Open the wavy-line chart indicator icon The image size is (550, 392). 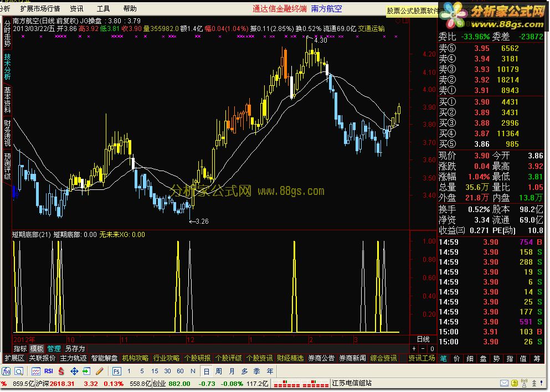36,371
